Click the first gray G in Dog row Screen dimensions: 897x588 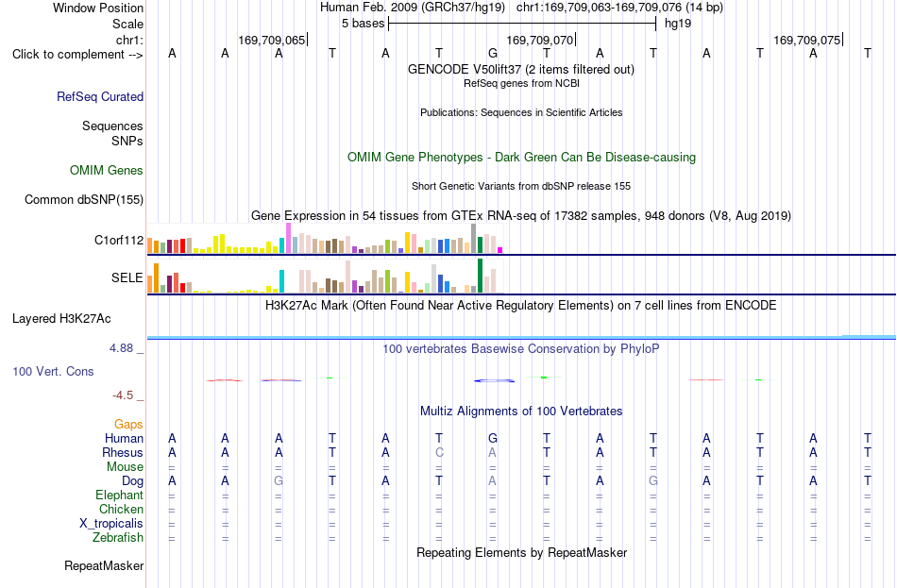[279, 481]
